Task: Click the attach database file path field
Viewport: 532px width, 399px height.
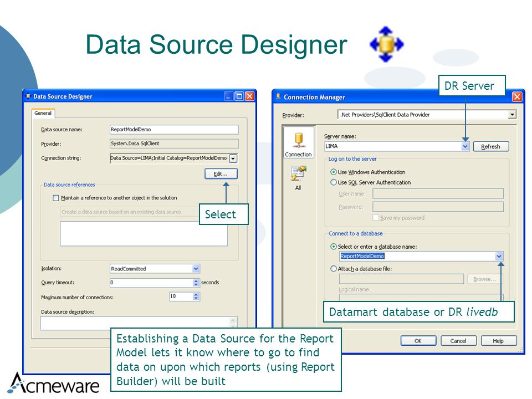Action: point(401,279)
